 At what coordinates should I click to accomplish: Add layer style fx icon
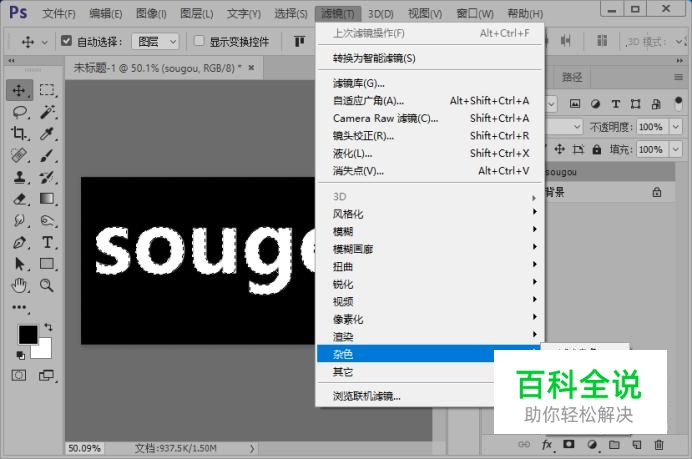pos(547,444)
